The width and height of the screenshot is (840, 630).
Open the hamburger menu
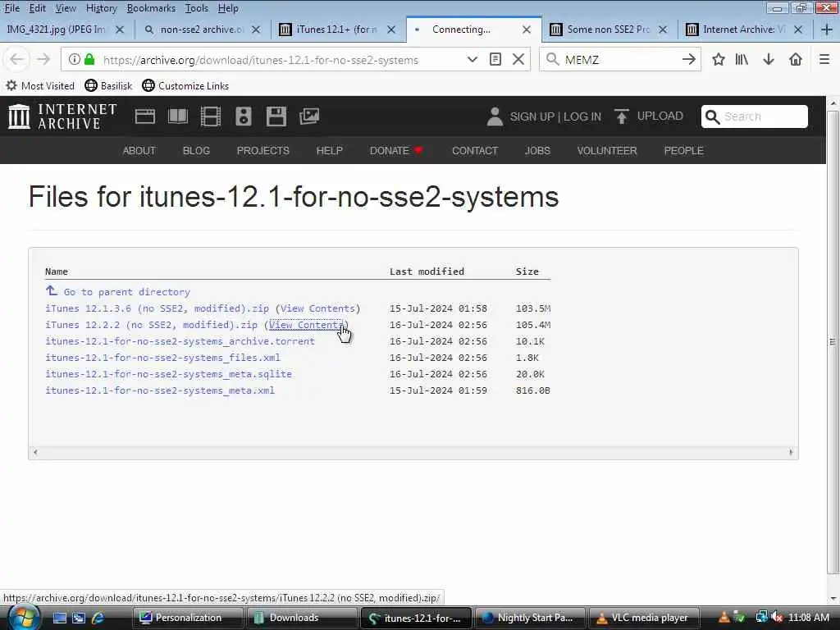point(824,59)
